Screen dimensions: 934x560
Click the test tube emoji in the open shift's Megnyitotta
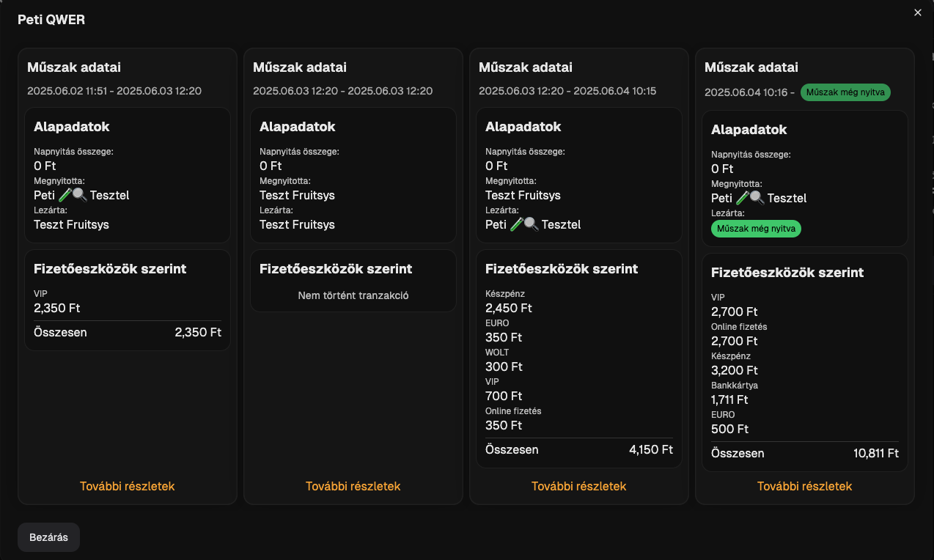(743, 198)
